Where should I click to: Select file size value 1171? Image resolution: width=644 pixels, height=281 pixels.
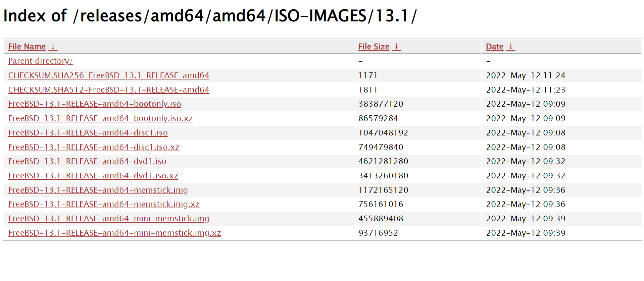[368, 75]
